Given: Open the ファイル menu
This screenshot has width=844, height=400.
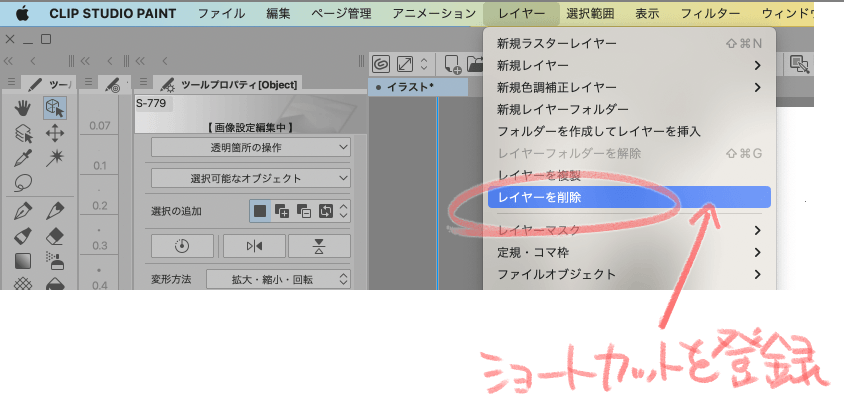Looking at the screenshot, I should pos(221,13).
